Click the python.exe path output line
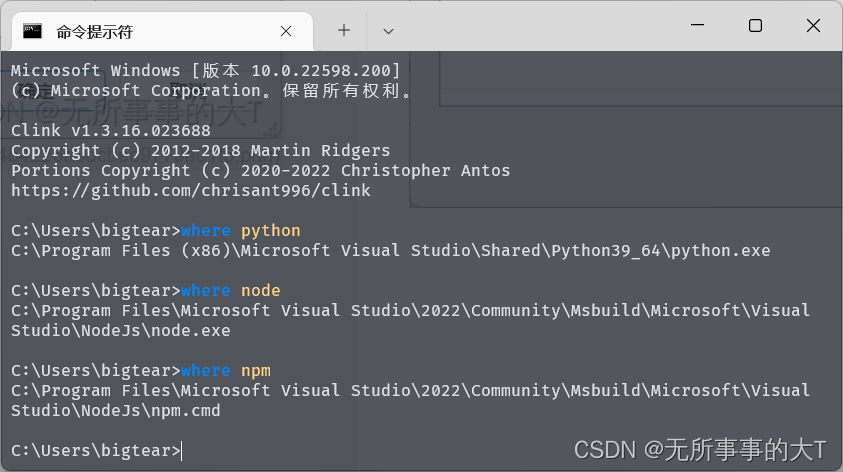This screenshot has width=843, height=472. coord(390,251)
